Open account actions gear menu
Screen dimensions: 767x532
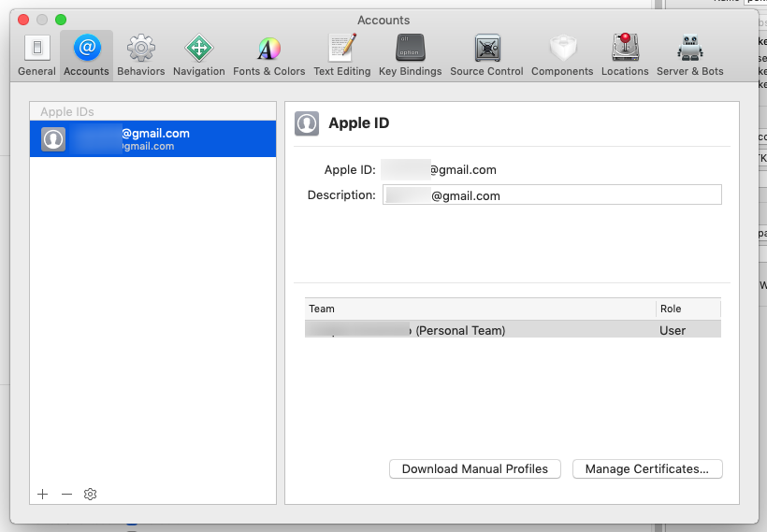coord(90,495)
